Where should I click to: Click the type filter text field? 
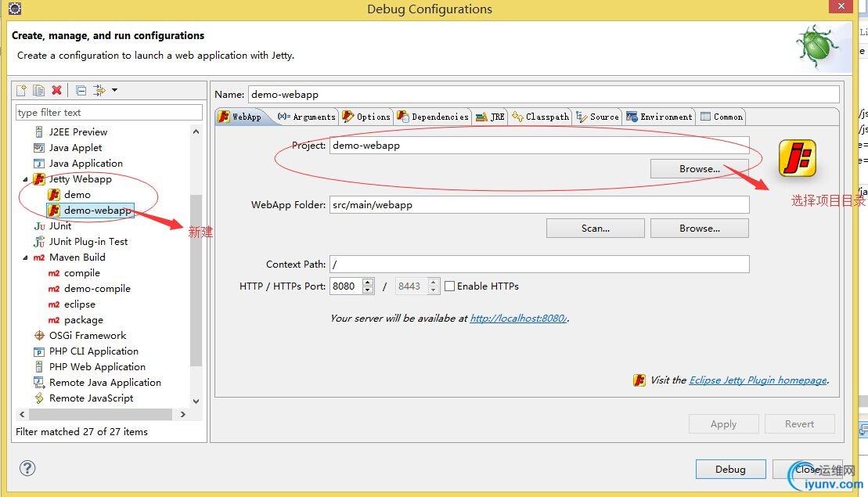click(x=109, y=113)
